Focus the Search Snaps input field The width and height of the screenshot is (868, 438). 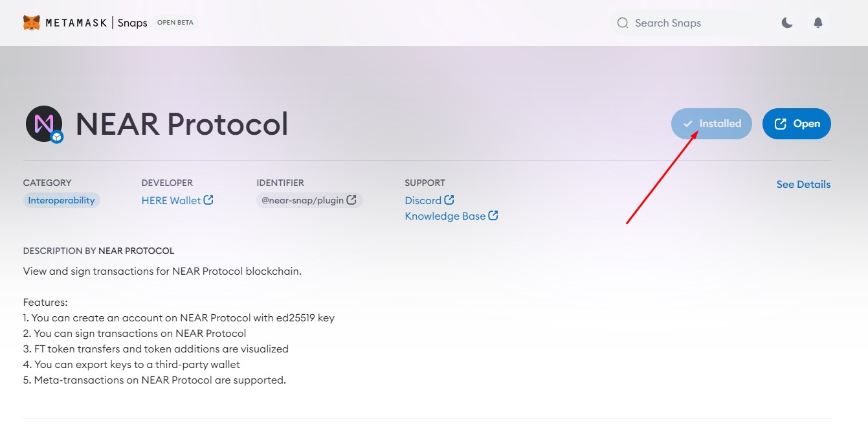pyautogui.click(x=693, y=23)
